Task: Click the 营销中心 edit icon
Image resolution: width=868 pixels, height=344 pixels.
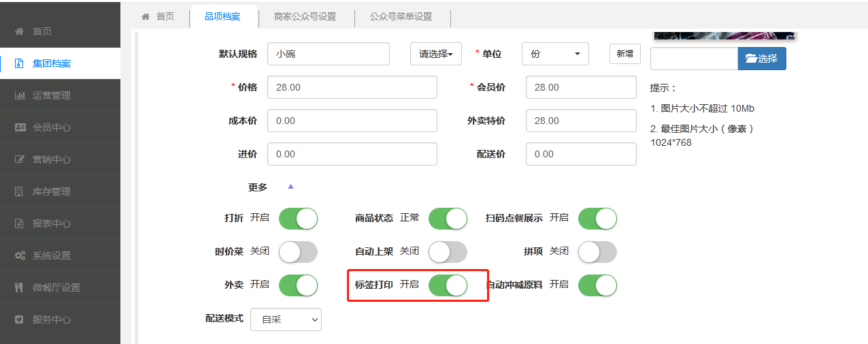Action: click(19, 159)
